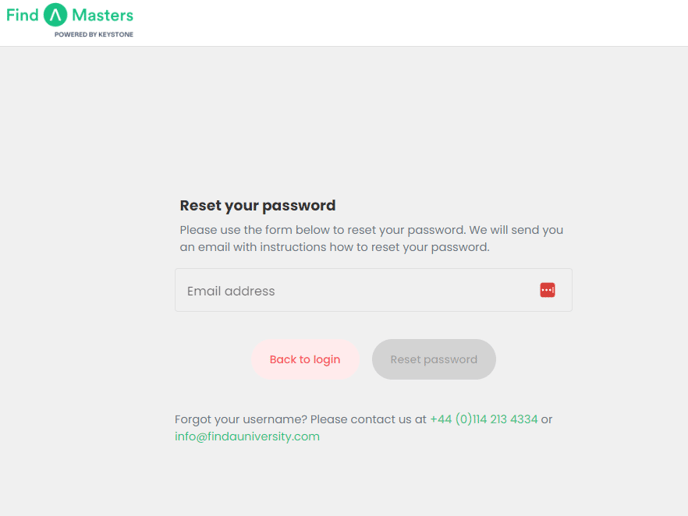The width and height of the screenshot is (688, 516).
Task: Click the "Powered by Keystone" tagline
Action: [x=94, y=34]
